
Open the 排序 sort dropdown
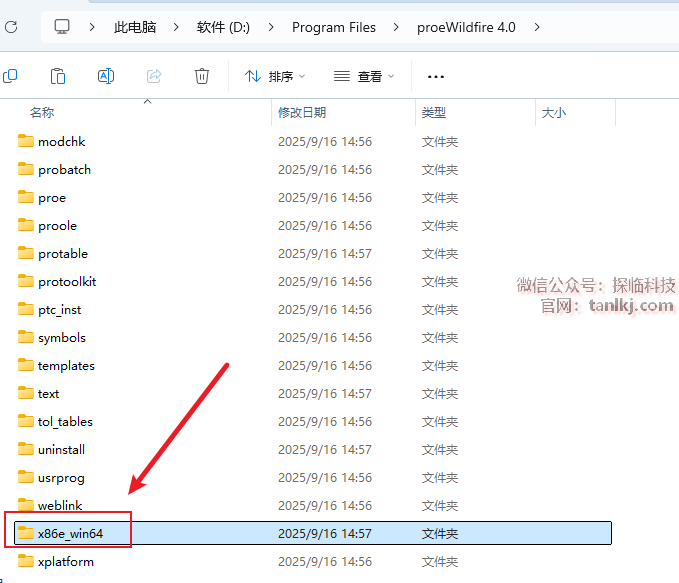point(275,76)
